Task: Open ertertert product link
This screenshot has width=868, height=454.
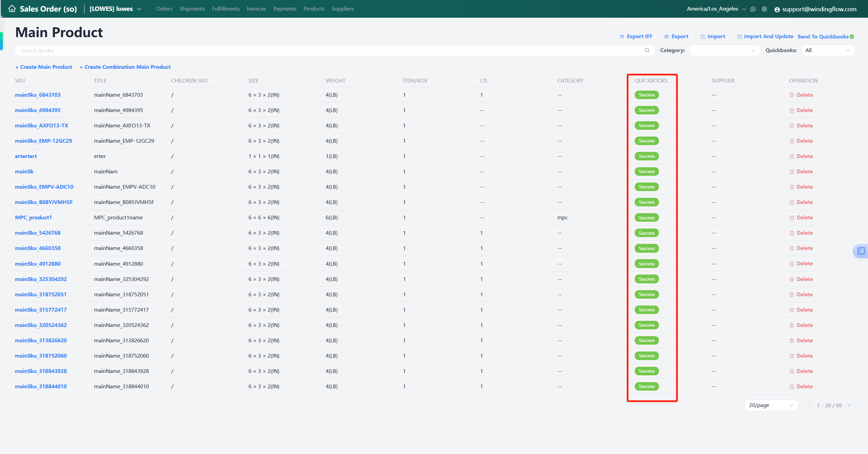Action: (26, 156)
